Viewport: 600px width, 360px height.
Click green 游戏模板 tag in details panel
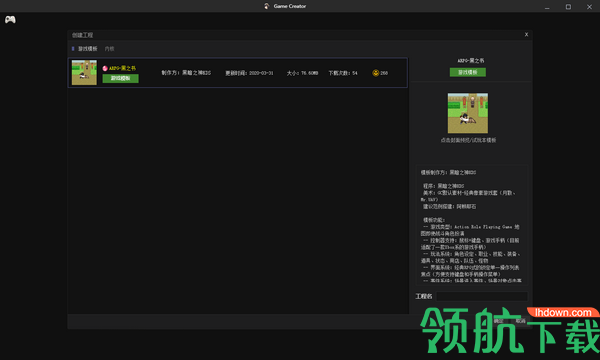click(x=468, y=72)
